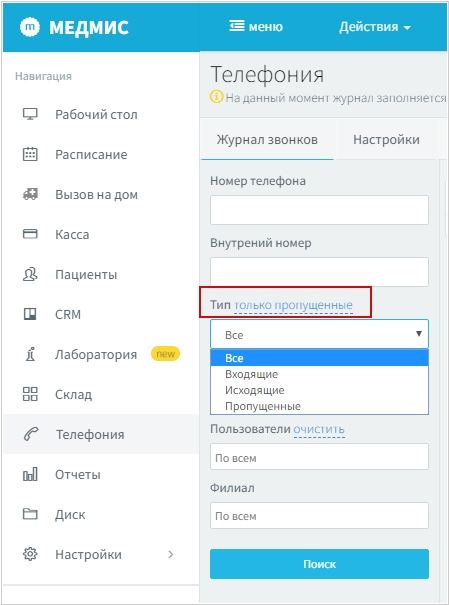Screen dimensions: 449x605
Task: Select Входящие in the dropdown list
Action: coord(319,374)
